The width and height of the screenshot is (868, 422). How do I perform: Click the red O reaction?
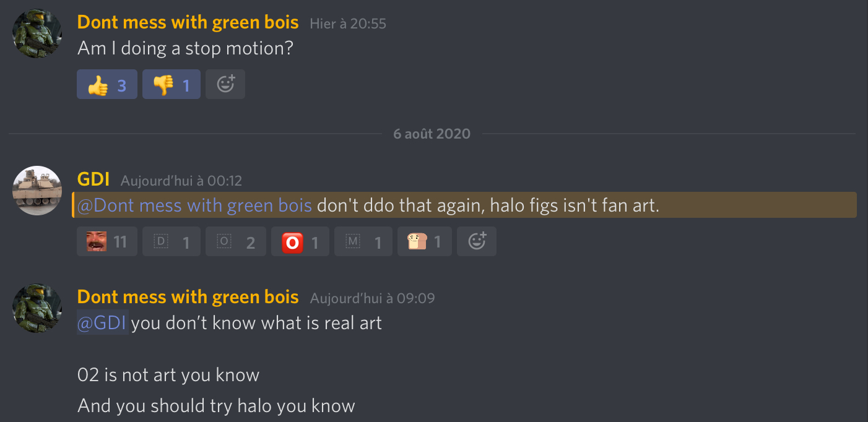coord(300,241)
